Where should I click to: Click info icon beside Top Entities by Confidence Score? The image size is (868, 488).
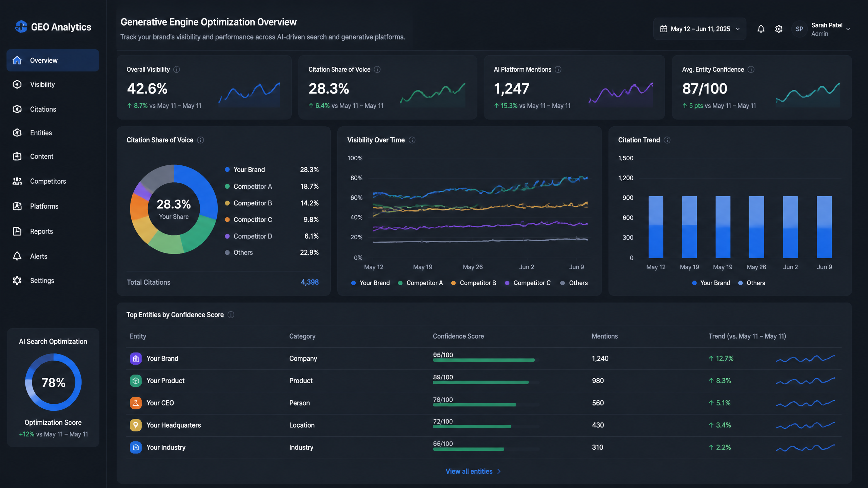[231, 315]
